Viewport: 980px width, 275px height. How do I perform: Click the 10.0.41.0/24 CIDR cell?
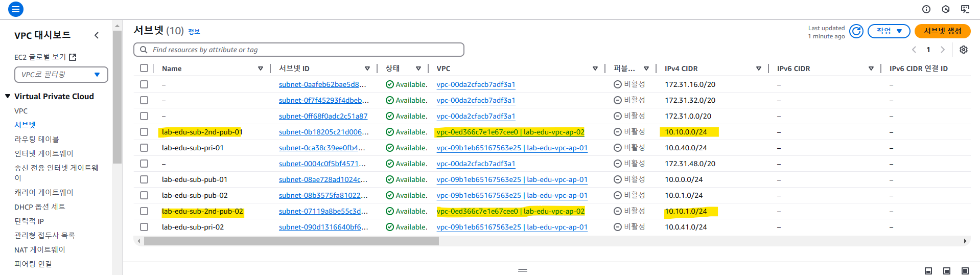click(686, 227)
